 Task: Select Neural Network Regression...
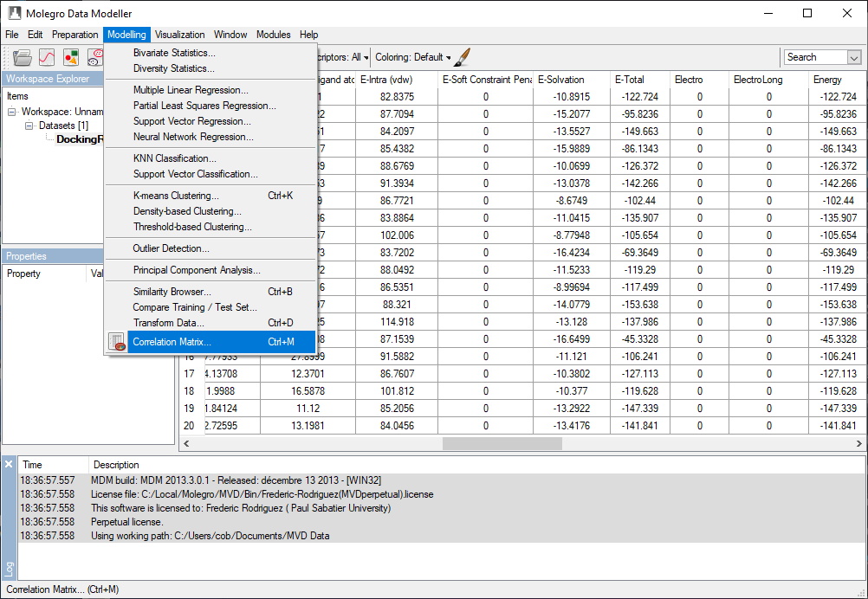point(211,137)
